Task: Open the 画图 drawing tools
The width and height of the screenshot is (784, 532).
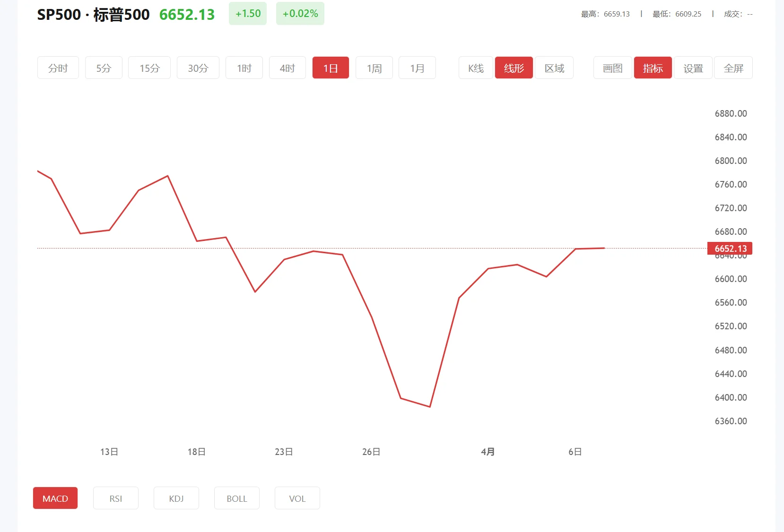Action: pos(612,68)
